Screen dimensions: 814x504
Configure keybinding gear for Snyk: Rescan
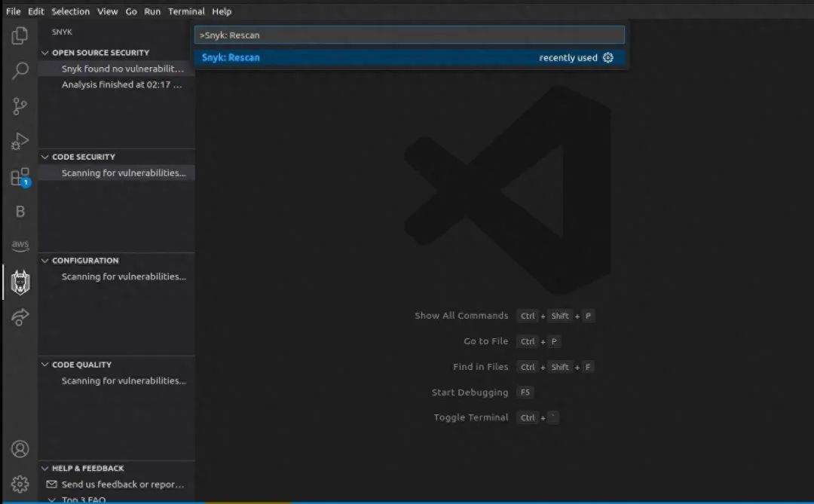(x=608, y=57)
